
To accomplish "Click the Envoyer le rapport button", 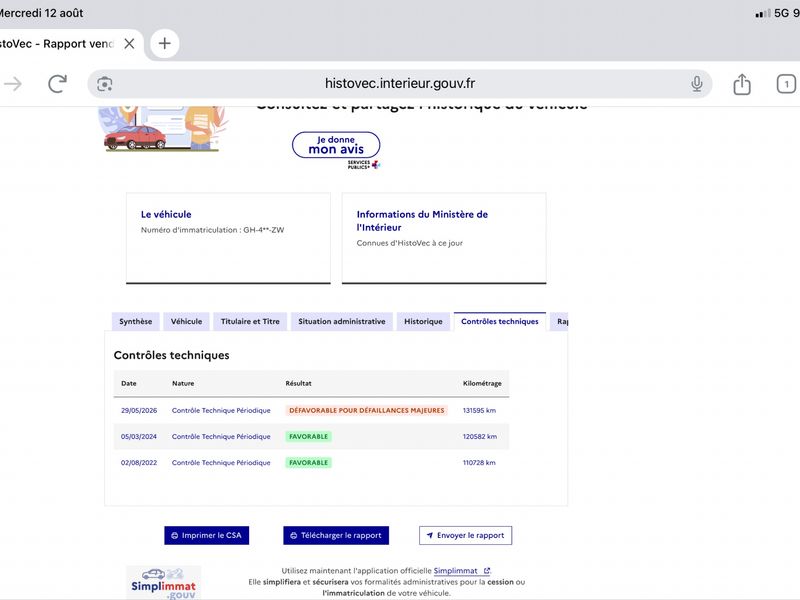I will click(465, 535).
